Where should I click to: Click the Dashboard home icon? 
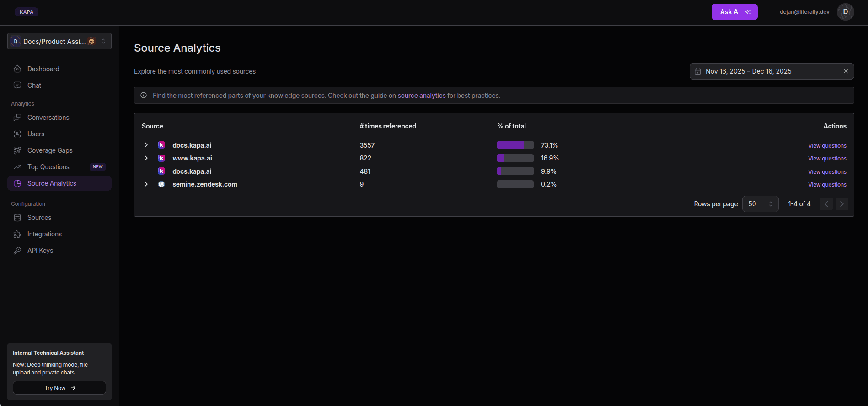pos(17,69)
